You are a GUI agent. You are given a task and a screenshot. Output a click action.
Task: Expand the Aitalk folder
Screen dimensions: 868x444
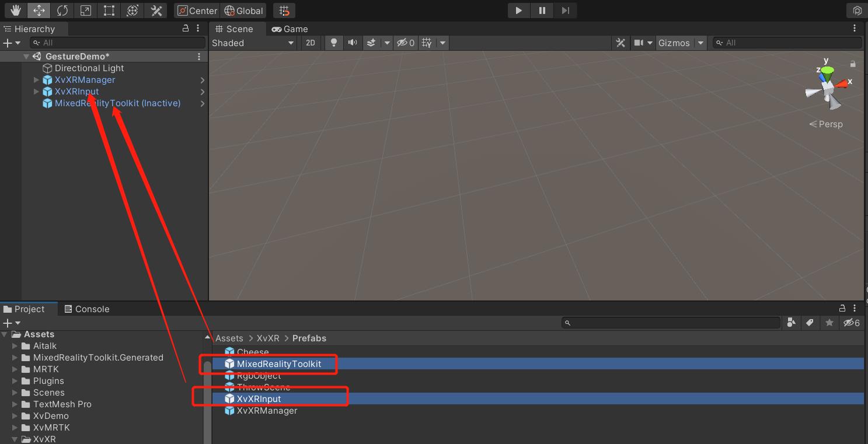point(15,346)
